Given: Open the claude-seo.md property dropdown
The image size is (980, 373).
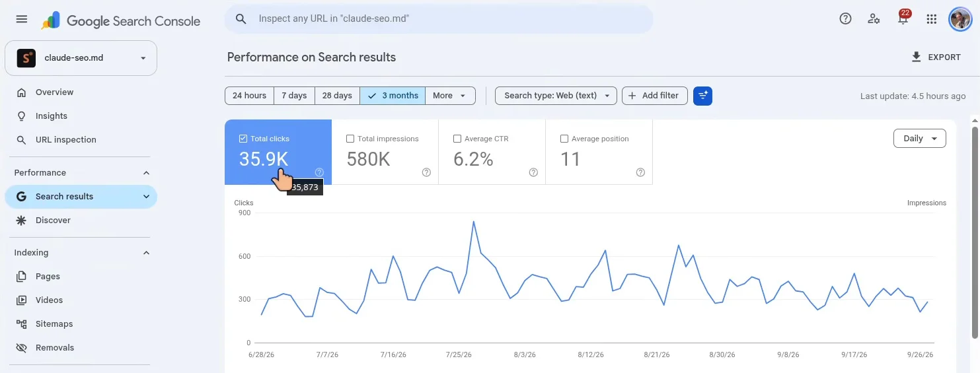Looking at the screenshot, I should 81,58.
